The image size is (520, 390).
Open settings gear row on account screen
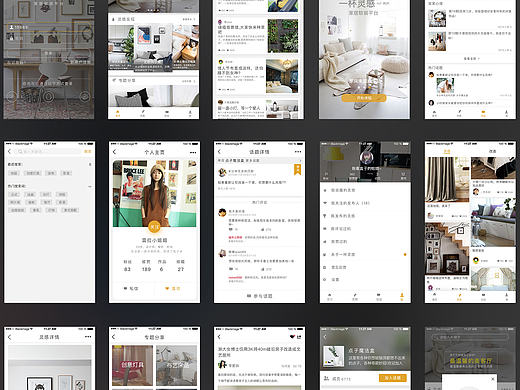click(x=365, y=279)
